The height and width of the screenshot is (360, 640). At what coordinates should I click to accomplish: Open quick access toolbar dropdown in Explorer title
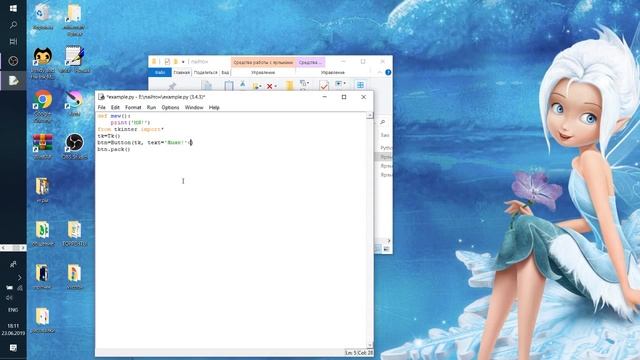(183, 62)
